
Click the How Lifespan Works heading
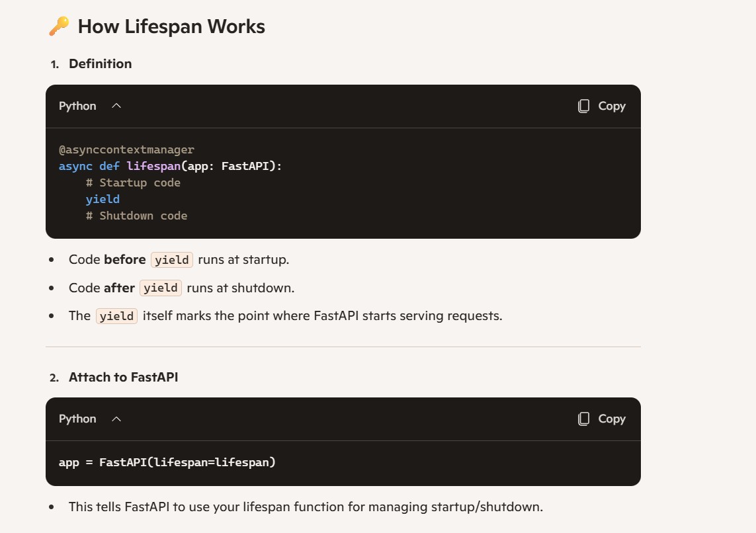pyautogui.click(x=171, y=26)
